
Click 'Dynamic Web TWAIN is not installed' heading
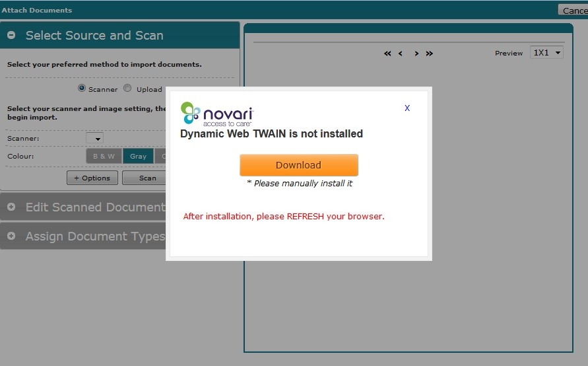(271, 133)
